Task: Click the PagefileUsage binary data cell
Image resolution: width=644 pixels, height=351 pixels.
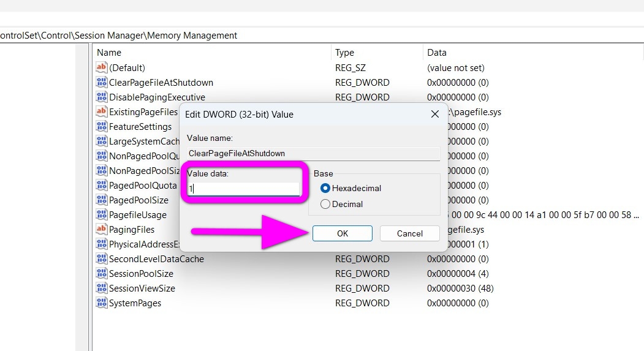Action: pyautogui.click(x=545, y=215)
